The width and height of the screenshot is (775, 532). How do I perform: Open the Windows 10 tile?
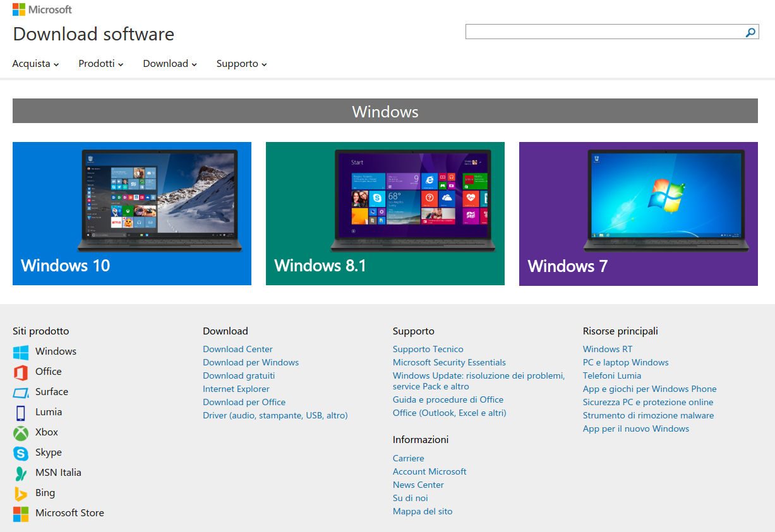tap(132, 213)
